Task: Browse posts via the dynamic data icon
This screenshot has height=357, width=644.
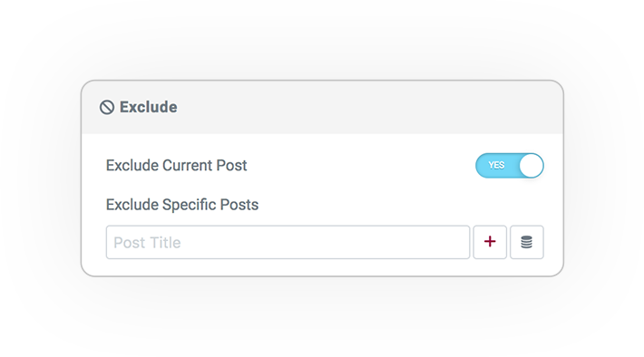Action: (526, 242)
